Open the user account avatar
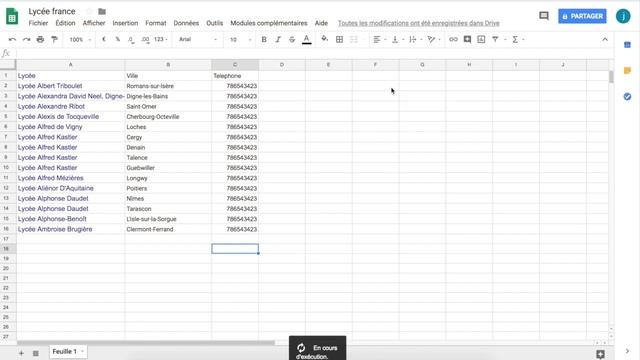This screenshot has width=640, height=360. click(x=623, y=16)
